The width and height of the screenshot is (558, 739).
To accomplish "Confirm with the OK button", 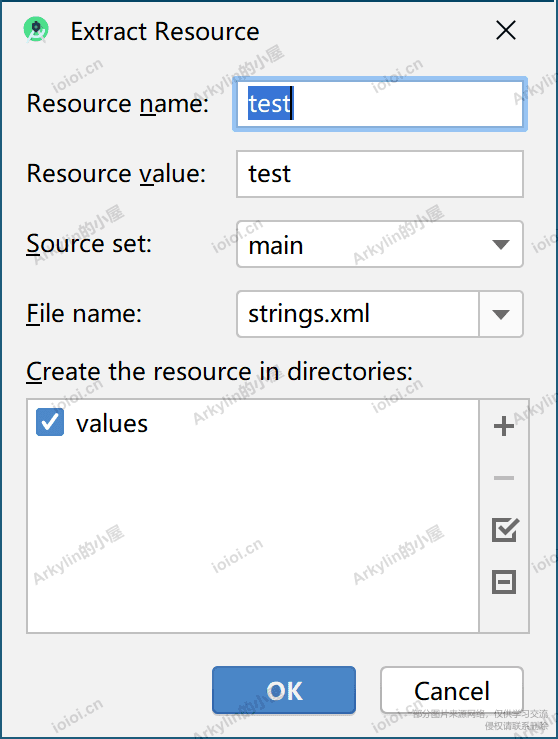I will pyautogui.click(x=284, y=690).
